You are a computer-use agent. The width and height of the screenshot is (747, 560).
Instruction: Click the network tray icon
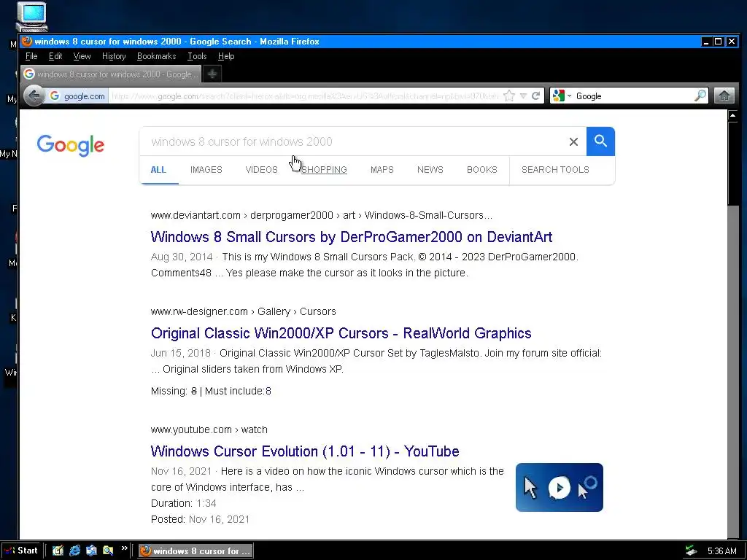[691, 551]
